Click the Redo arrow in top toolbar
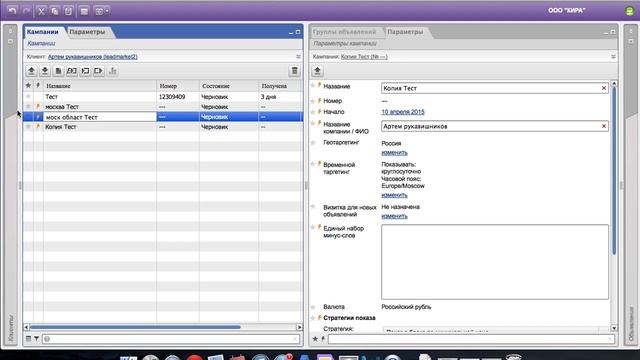The image size is (640, 360). 27,11
